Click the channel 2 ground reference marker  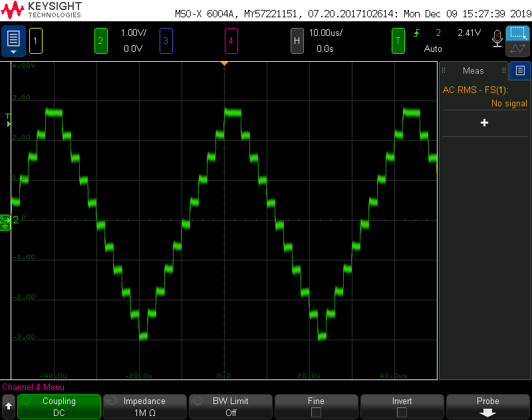[x=5, y=223]
